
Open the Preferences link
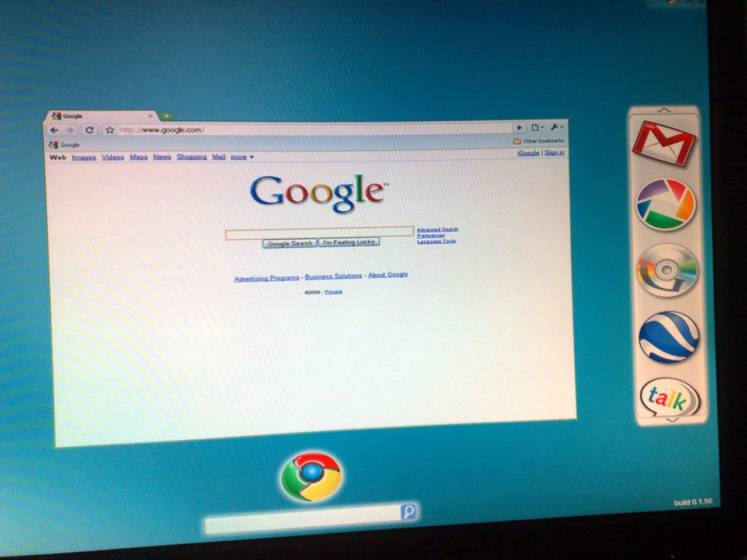click(x=431, y=235)
